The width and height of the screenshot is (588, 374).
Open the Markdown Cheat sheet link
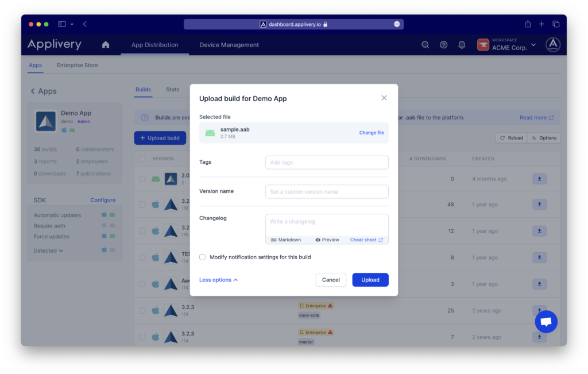tap(366, 240)
